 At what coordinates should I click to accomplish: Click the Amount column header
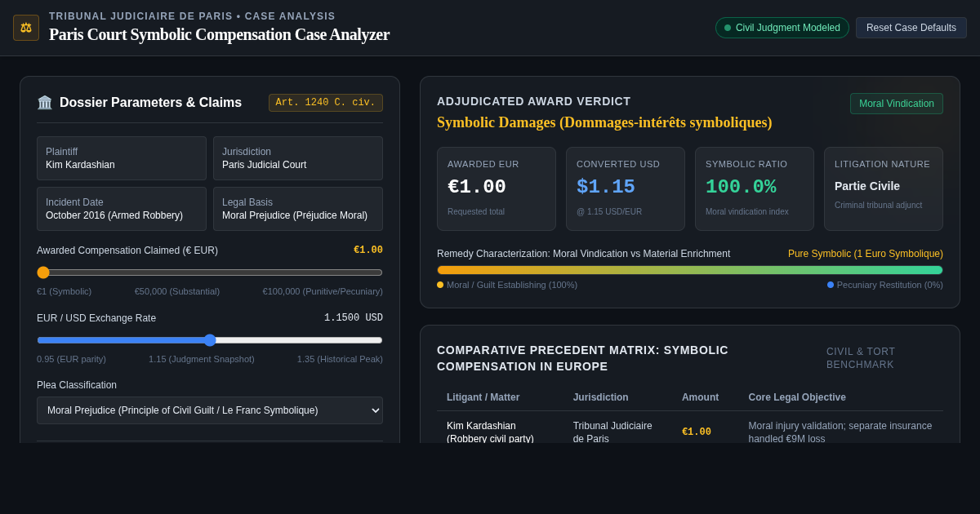click(701, 397)
